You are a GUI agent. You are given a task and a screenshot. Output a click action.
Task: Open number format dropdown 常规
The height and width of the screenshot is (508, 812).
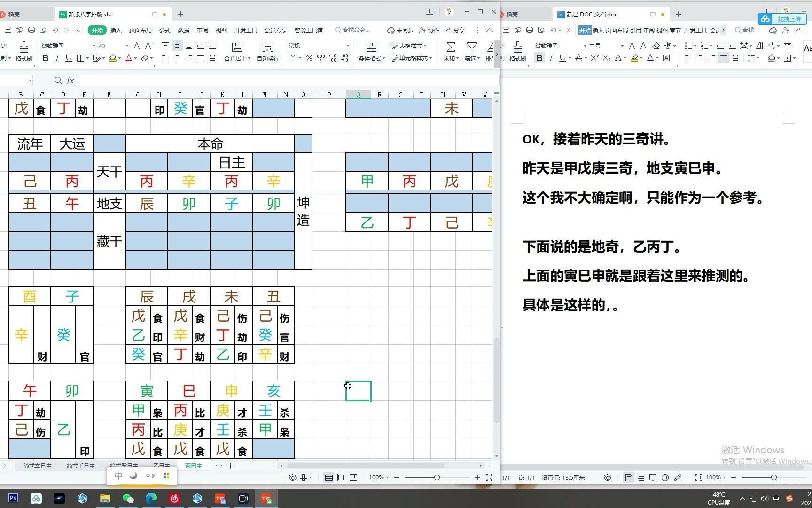348,46
